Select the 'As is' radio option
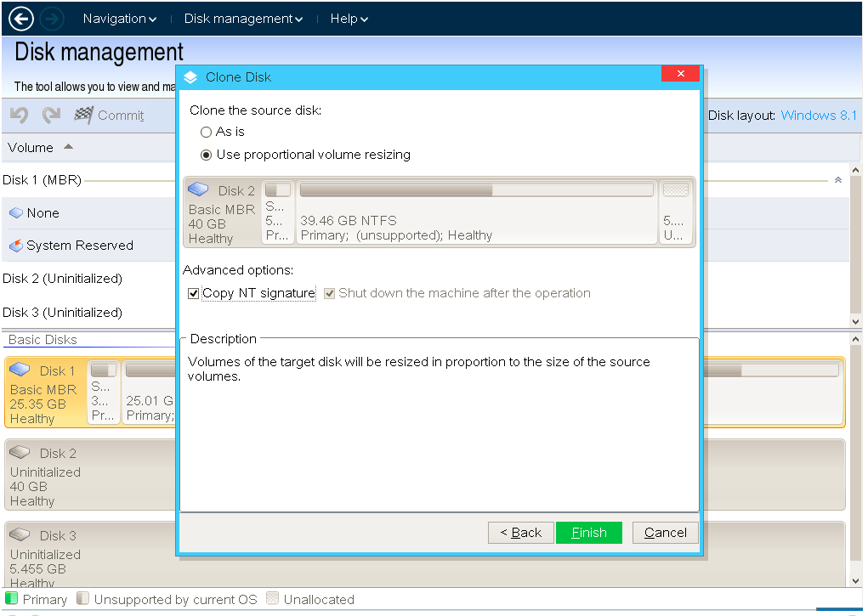Image resolution: width=868 pixels, height=616 pixels. [x=206, y=133]
